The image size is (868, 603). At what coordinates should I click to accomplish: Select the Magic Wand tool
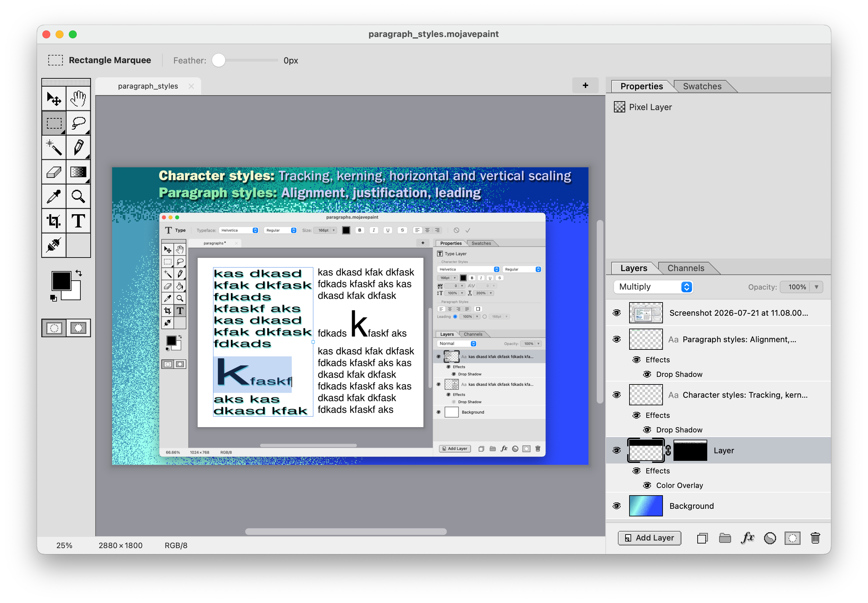point(54,148)
